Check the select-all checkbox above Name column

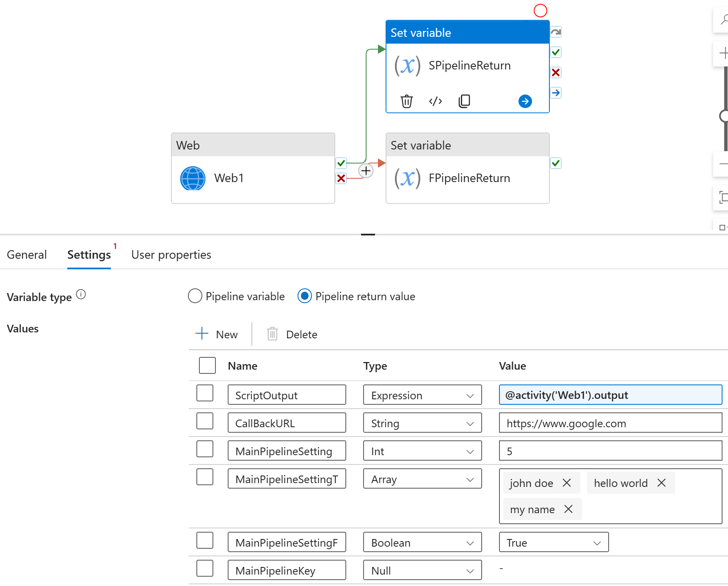[x=207, y=365]
